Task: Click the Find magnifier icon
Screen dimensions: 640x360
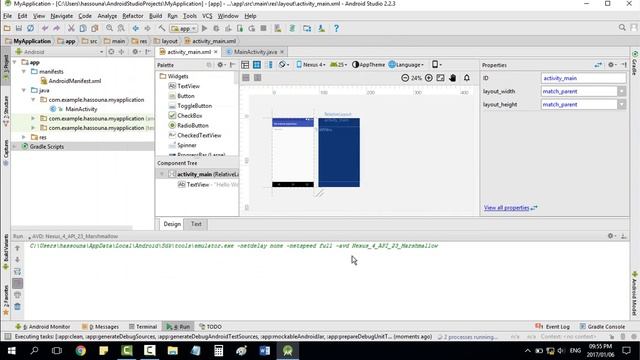Action: coord(109,28)
